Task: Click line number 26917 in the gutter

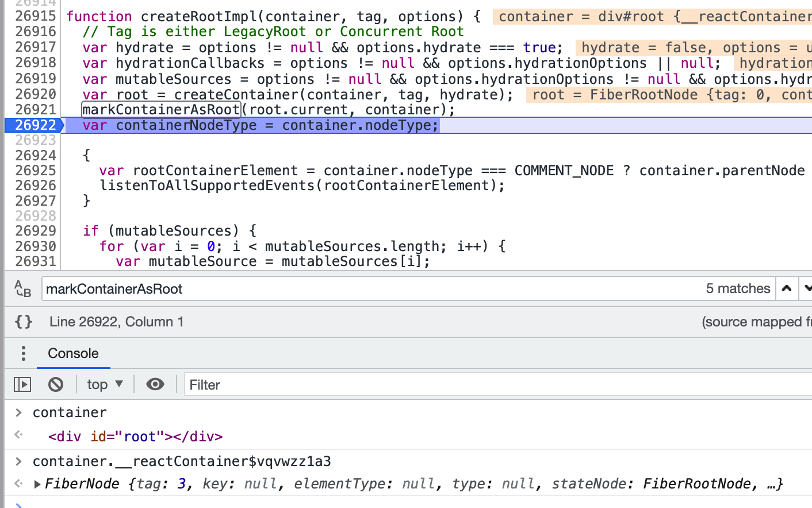Action: 36,47
